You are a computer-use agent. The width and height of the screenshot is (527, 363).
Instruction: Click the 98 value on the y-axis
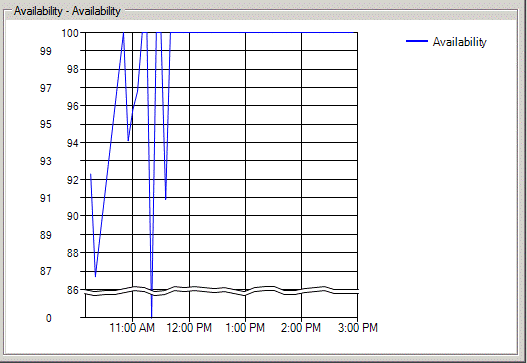tap(73, 69)
